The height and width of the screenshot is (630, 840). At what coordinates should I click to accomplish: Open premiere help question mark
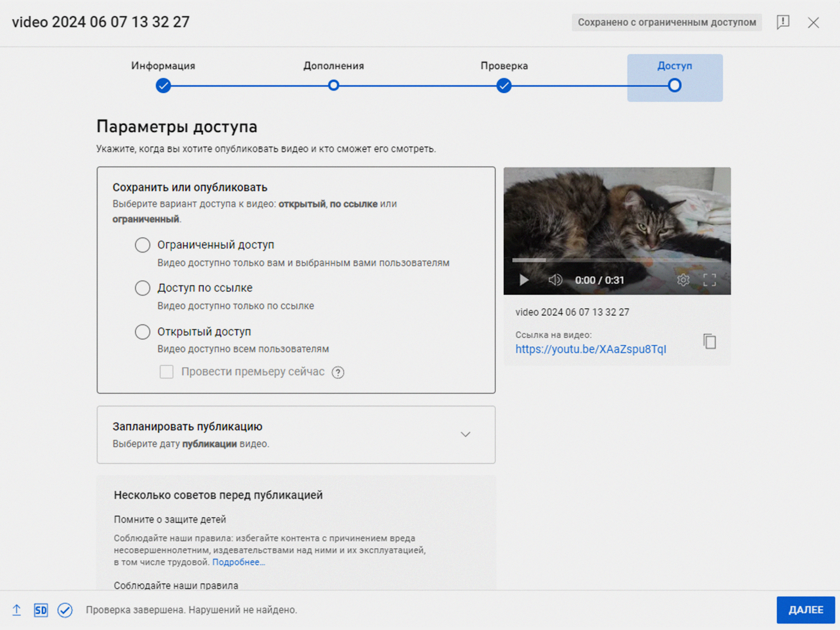(338, 372)
